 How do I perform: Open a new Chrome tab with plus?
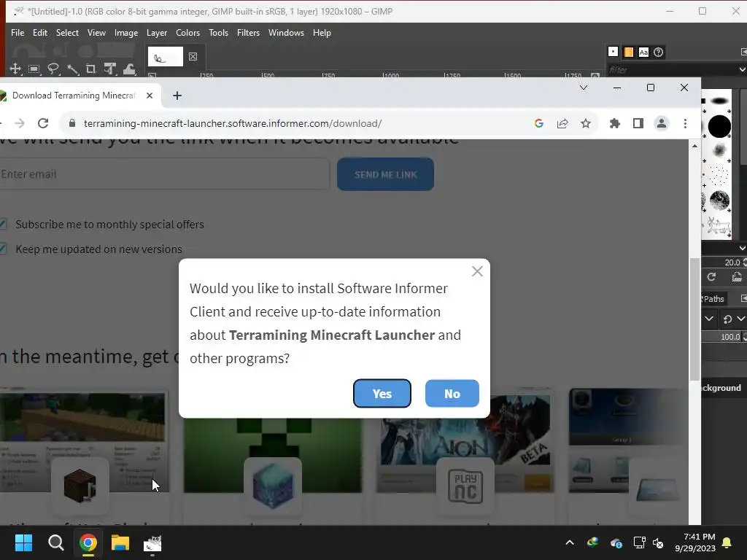click(x=177, y=96)
